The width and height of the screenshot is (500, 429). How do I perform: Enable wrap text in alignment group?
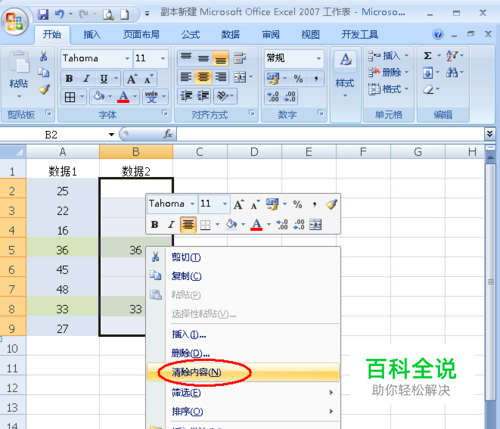239,58
